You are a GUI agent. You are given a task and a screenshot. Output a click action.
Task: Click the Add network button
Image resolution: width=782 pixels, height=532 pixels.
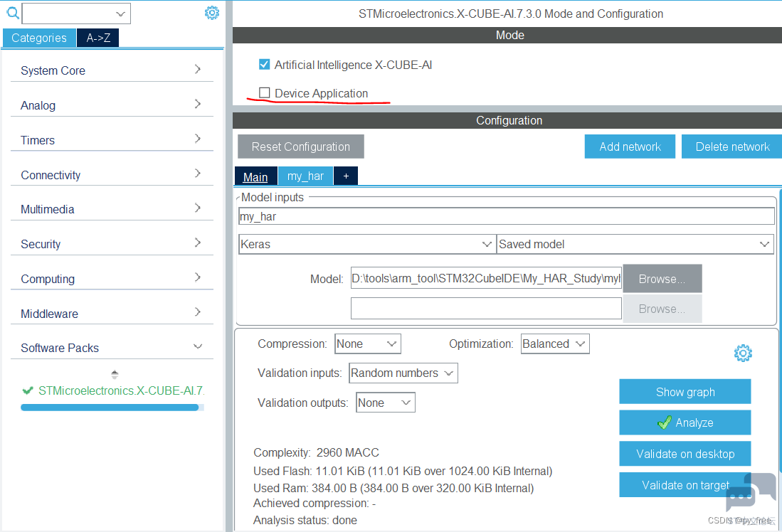click(x=630, y=147)
